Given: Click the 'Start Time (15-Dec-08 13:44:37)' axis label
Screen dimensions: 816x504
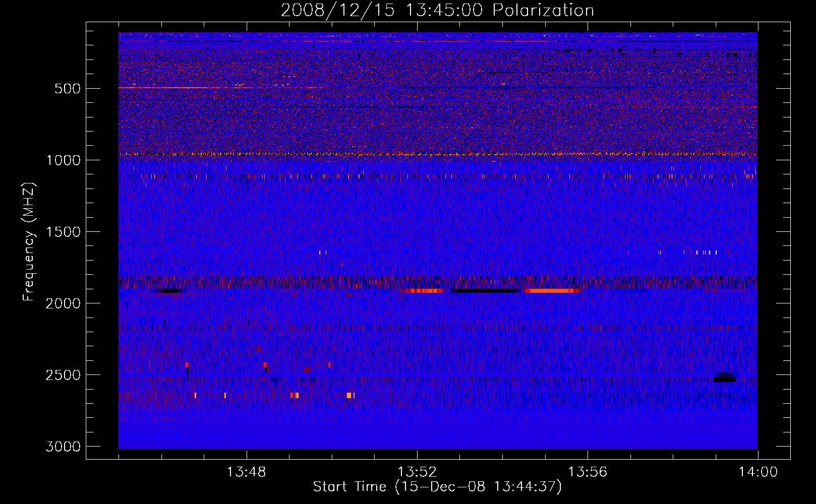Looking at the screenshot, I should (437, 487).
